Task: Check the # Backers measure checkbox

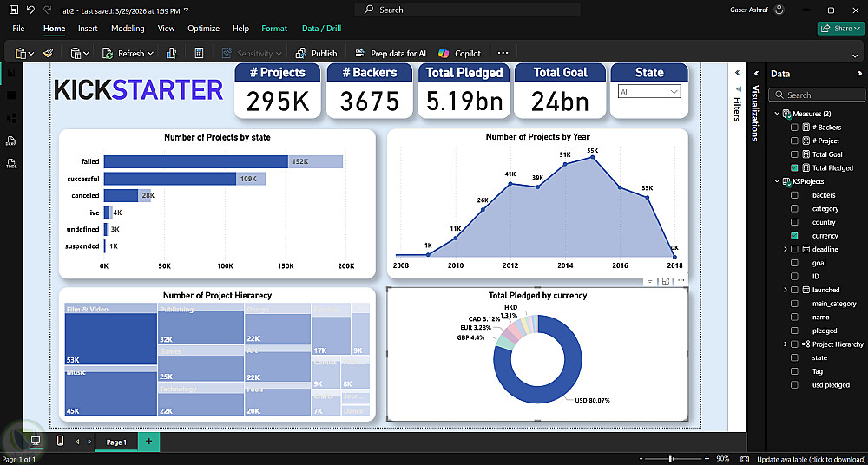Action: click(794, 128)
